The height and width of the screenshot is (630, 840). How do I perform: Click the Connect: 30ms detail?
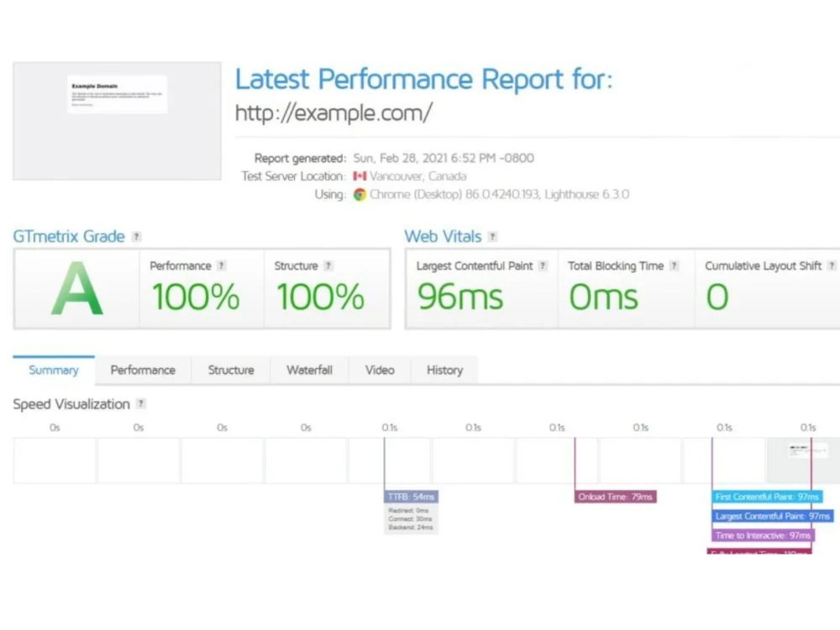(x=410, y=518)
